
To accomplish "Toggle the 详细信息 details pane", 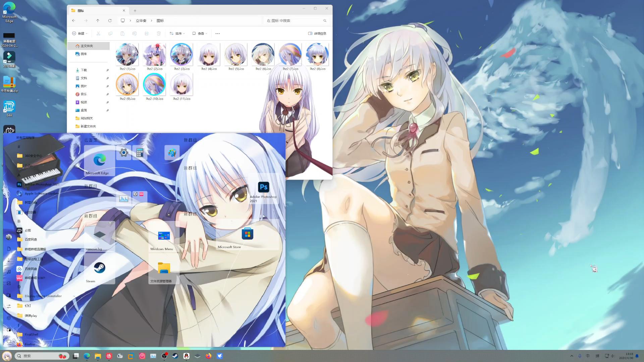I will pos(317,34).
